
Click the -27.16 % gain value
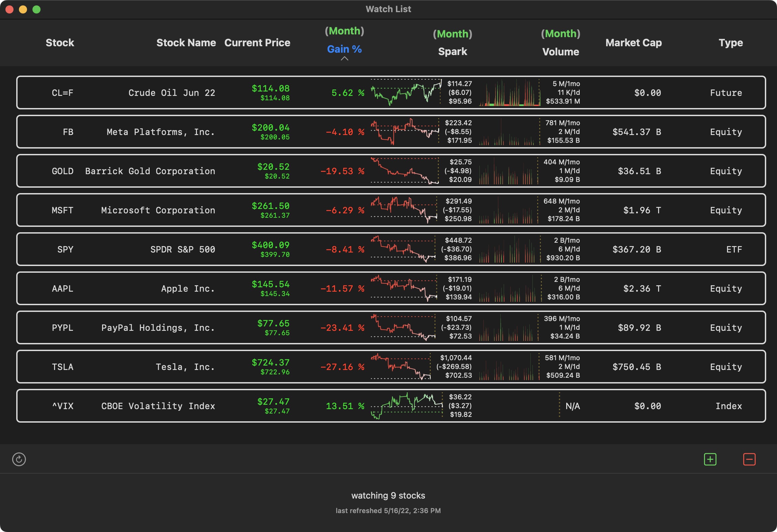tap(342, 367)
